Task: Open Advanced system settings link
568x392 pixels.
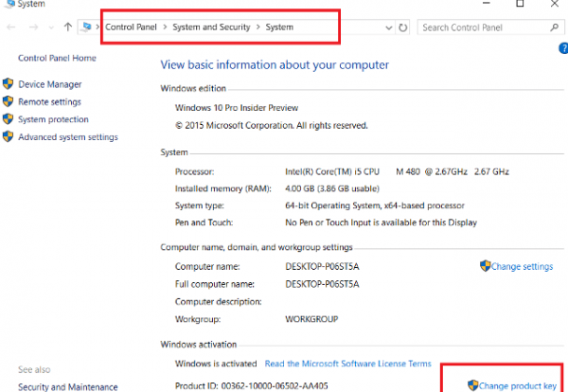Action: (68, 137)
